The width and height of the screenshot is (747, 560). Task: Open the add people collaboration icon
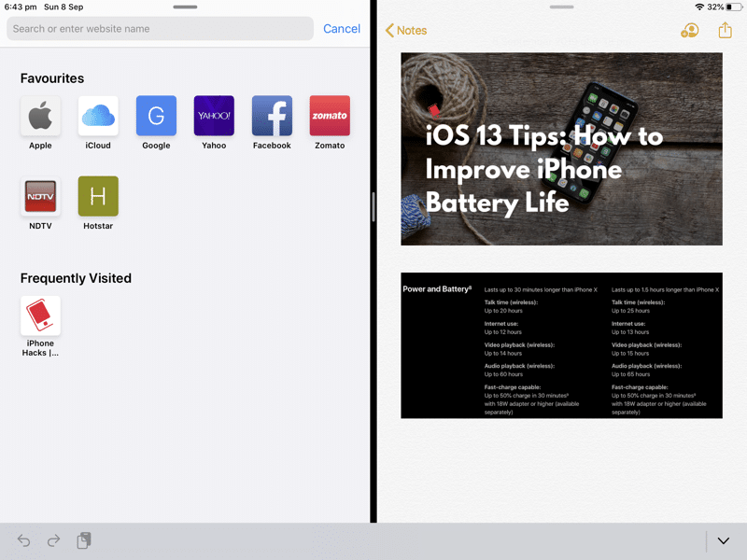(690, 31)
